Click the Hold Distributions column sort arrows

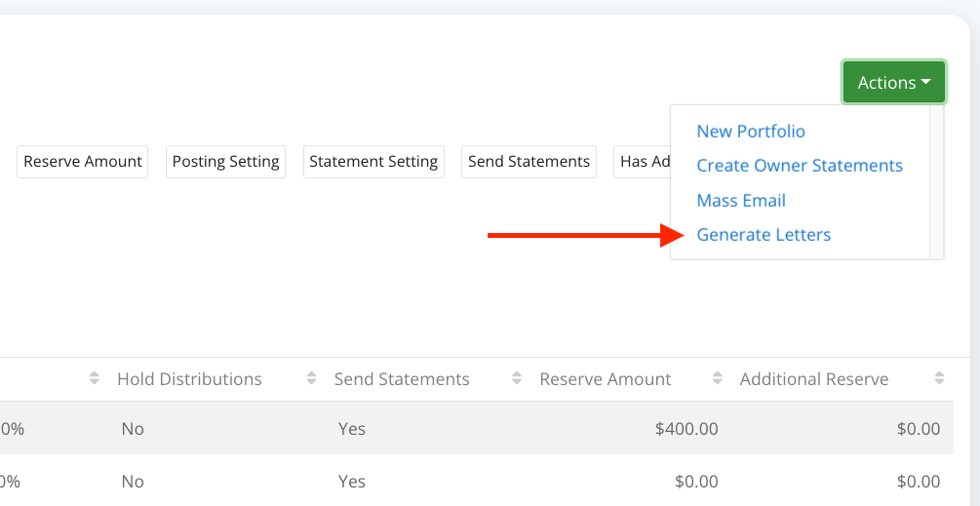[x=311, y=379]
